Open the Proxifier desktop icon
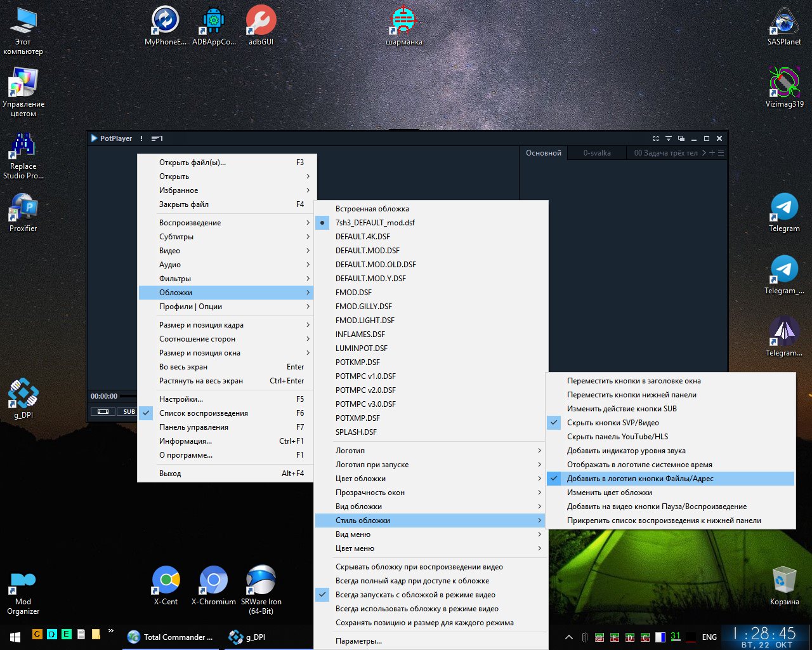Viewport: 812px width, 650px height. (x=23, y=212)
